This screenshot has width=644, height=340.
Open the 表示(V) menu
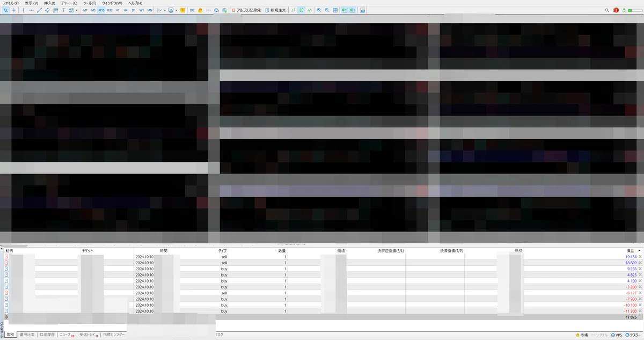[x=31, y=3]
